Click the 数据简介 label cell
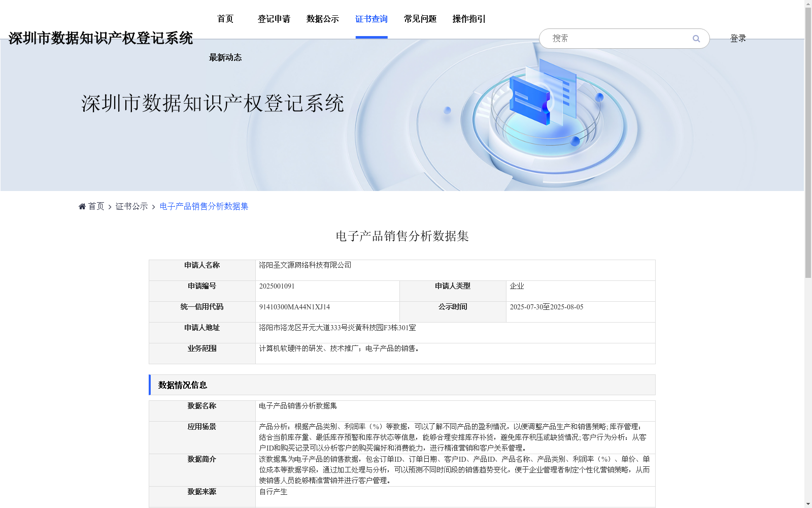The image size is (812, 508). (202, 470)
